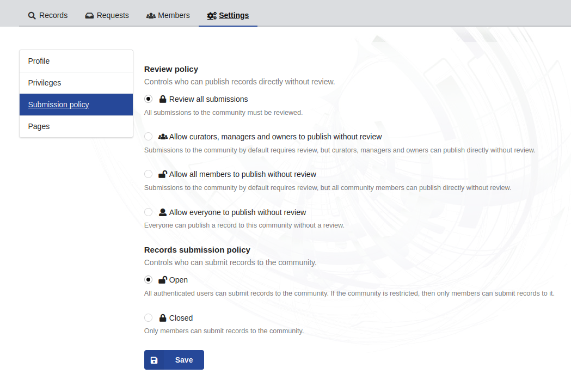Open the Privileges settings section
Image resolution: width=571 pixels, height=392 pixels.
pyautogui.click(x=45, y=82)
